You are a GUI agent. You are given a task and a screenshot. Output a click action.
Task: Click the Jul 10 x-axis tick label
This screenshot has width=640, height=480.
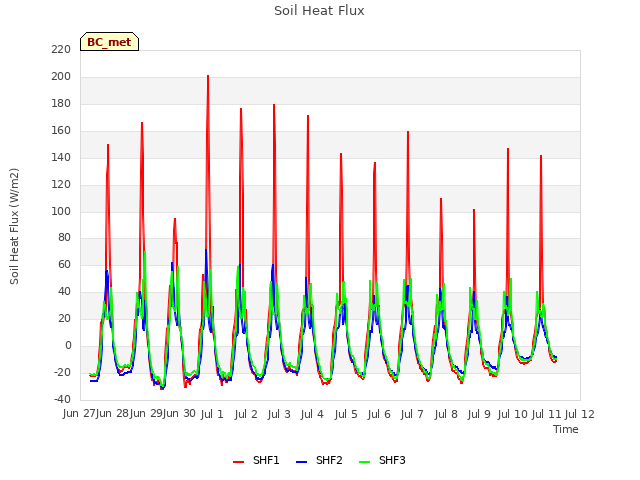pyautogui.click(x=513, y=414)
